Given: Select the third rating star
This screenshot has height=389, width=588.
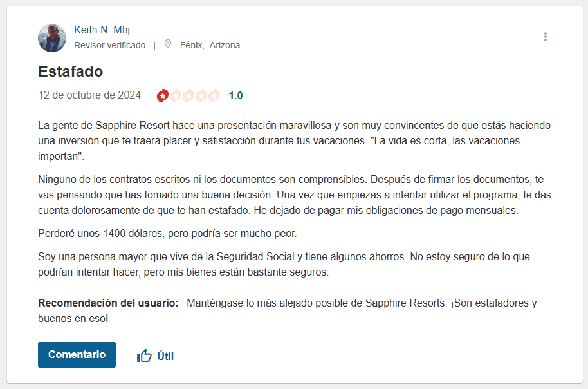Looking at the screenshot, I should click(x=188, y=96).
